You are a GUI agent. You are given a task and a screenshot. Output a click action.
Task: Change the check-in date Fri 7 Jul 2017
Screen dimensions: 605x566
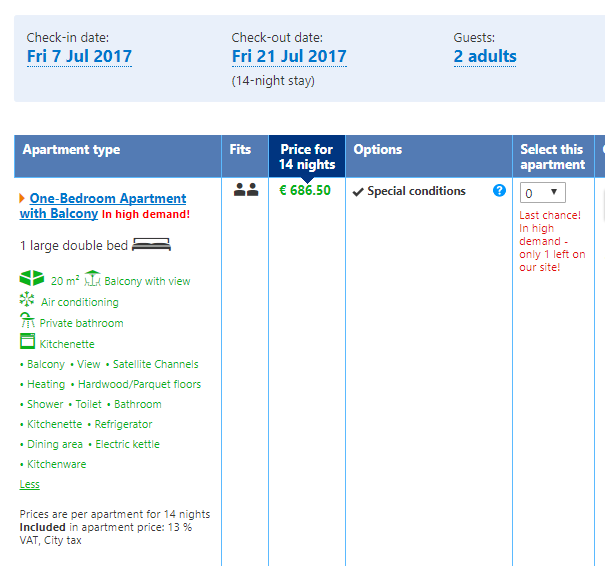point(79,57)
